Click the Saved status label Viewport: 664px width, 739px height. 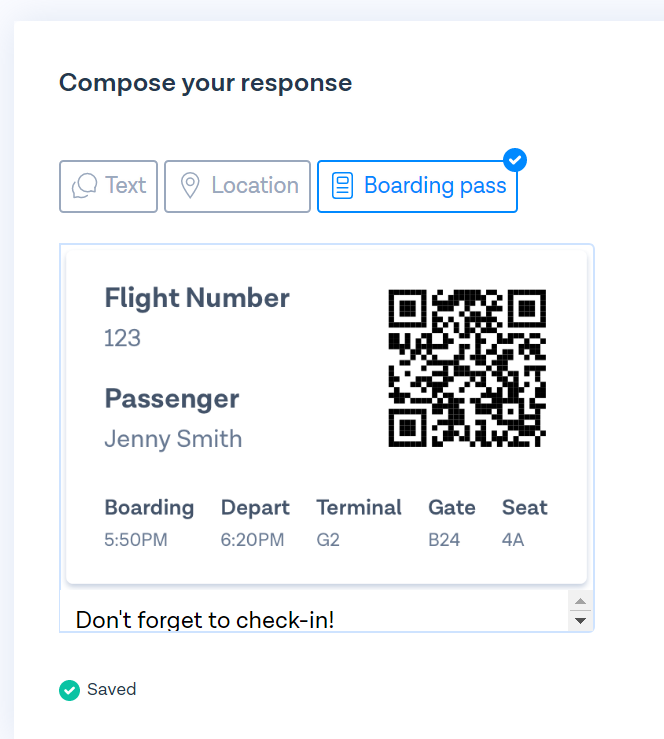point(112,690)
